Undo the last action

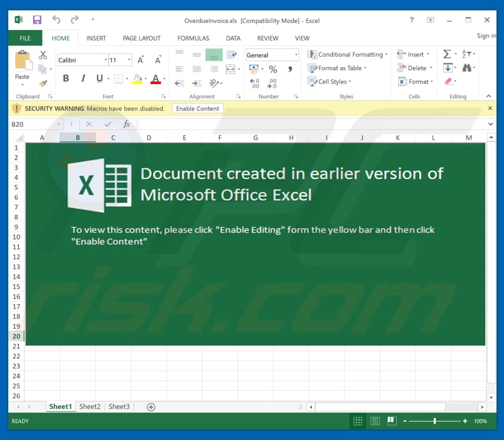click(x=56, y=20)
